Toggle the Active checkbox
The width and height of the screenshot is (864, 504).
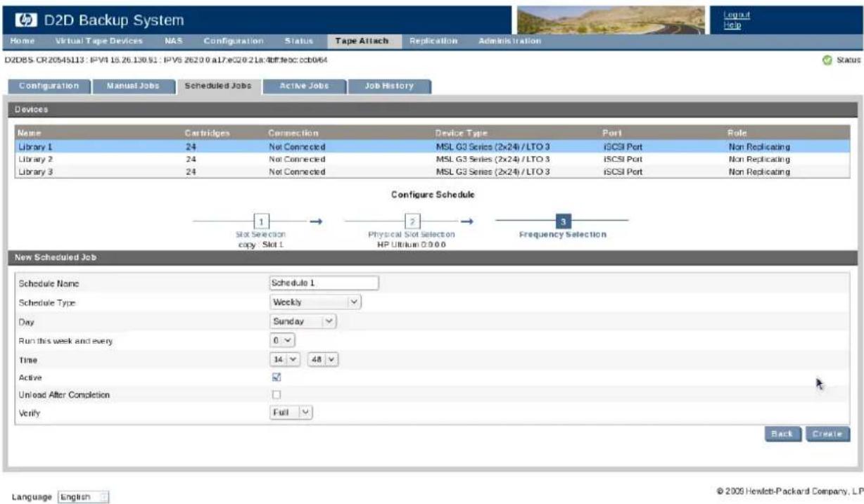coord(277,377)
